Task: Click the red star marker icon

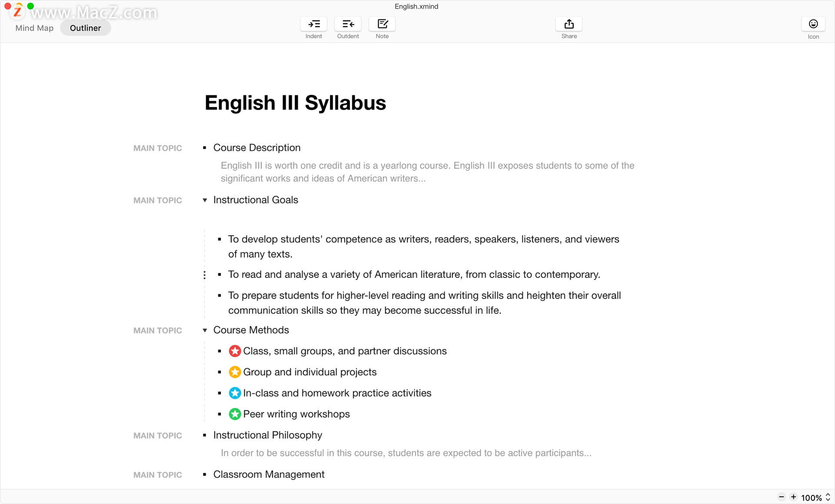Action: [235, 351]
